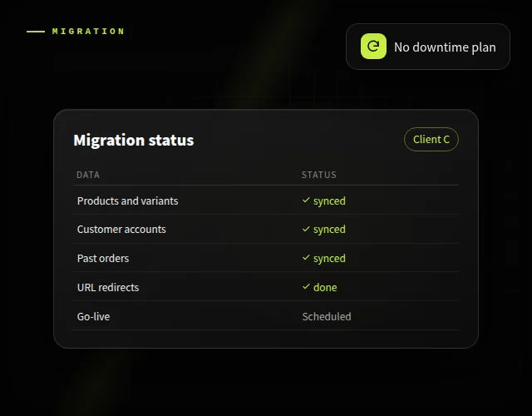Select the Products and variants row
532x416 pixels.
(266, 201)
